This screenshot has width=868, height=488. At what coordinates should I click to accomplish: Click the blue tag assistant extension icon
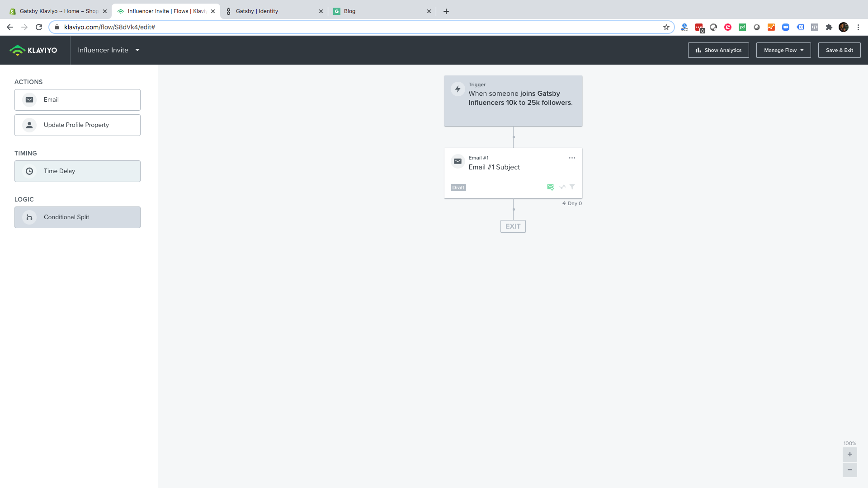click(x=800, y=27)
